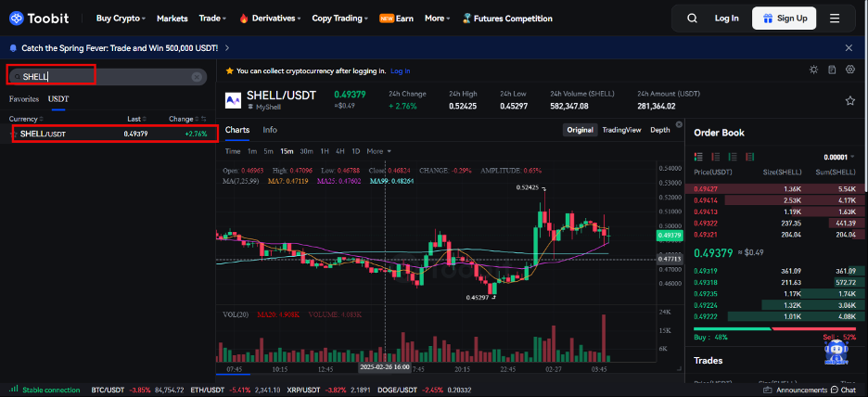Viewport: 868px width, 397px height.
Task: Open the hamburger menu in the header
Action: [x=835, y=18]
